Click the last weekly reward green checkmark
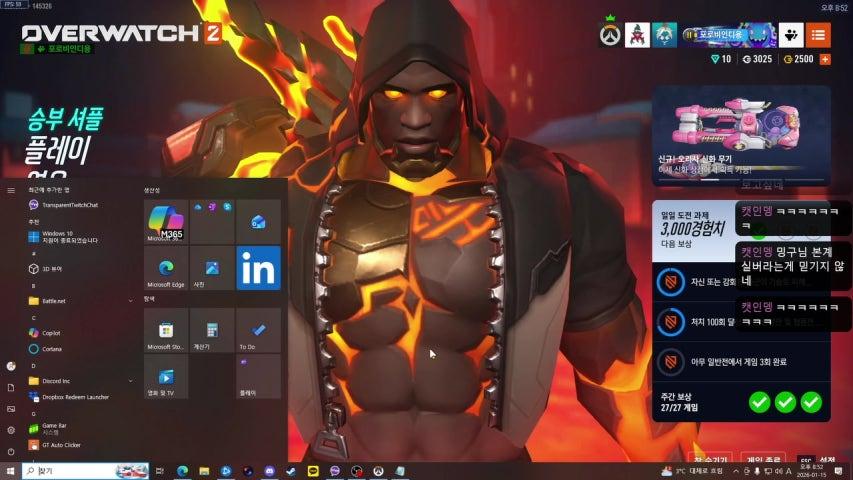The image size is (853, 480). [x=811, y=402]
